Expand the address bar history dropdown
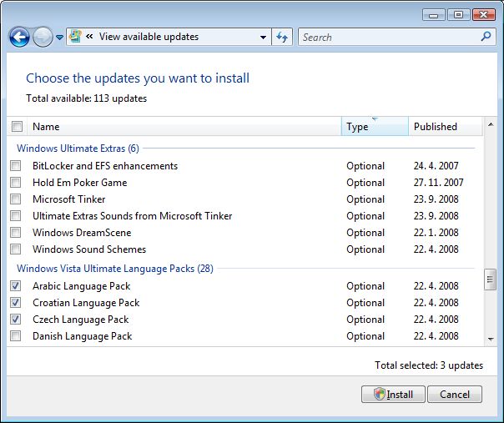 [263, 37]
